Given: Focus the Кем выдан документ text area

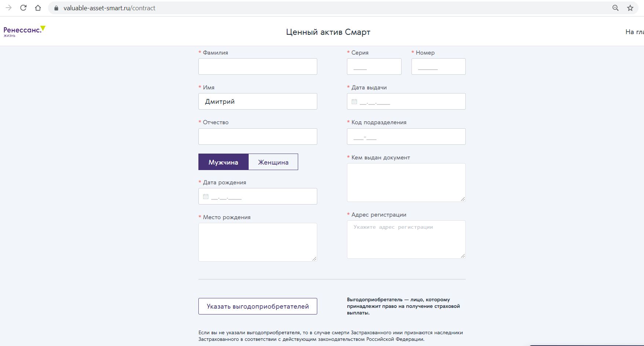Looking at the screenshot, I should point(406,183).
